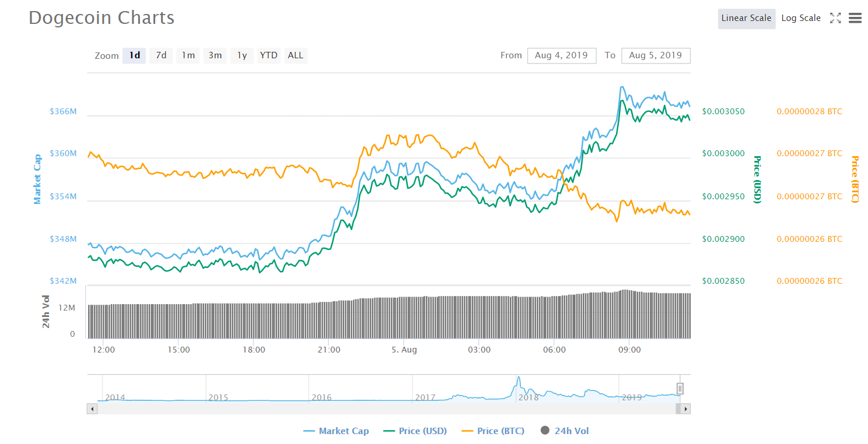This screenshot has height=444, width=868.
Task: Click the 5. Aug date axis label
Action: coord(404,350)
